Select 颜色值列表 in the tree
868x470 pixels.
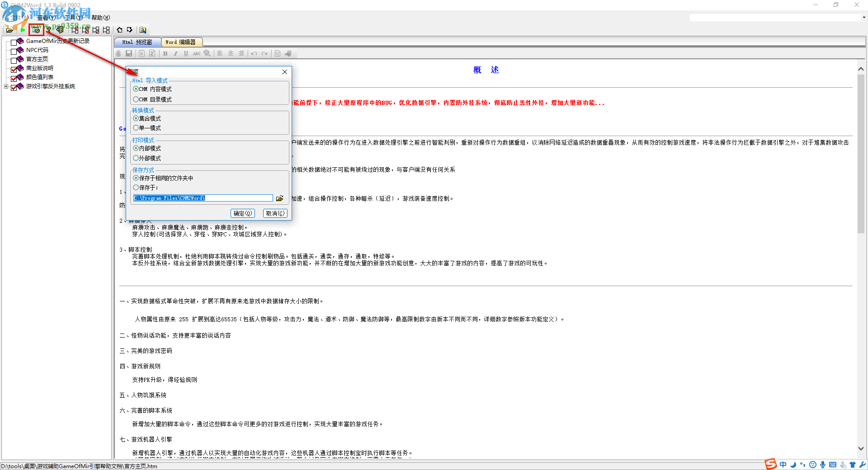[x=39, y=77]
